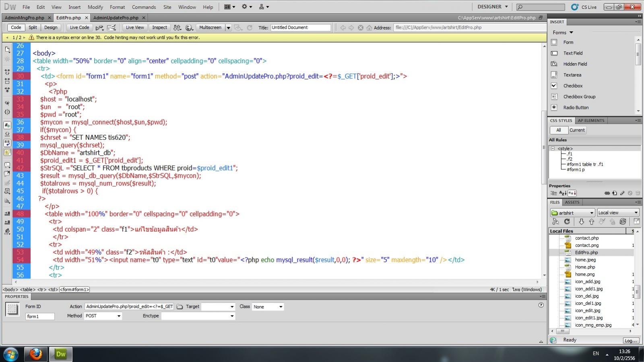The width and height of the screenshot is (644, 362).
Task: Click the browse folder icon next to Action
Action: point(180,306)
